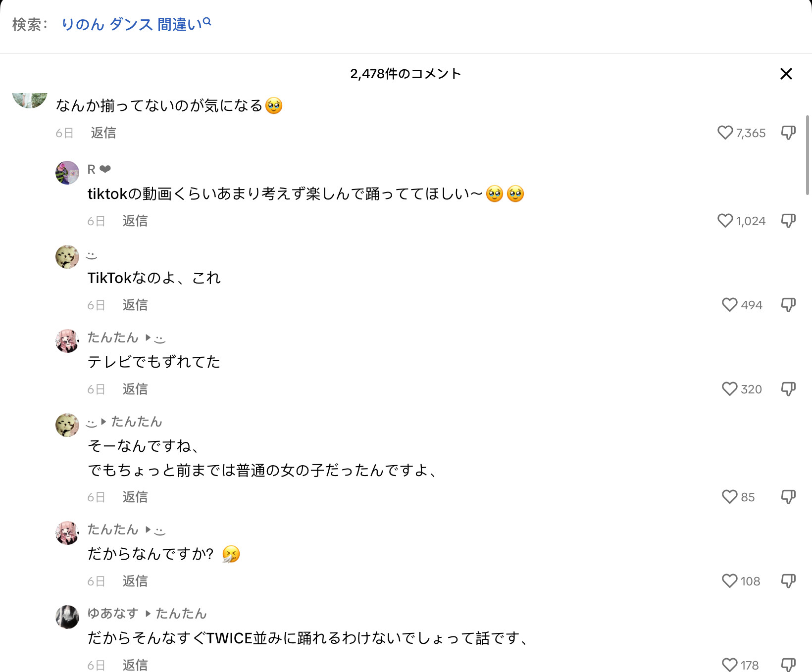The image size is (812, 672).
Task: Like the comment with 7,365 likes
Action: pos(725,133)
